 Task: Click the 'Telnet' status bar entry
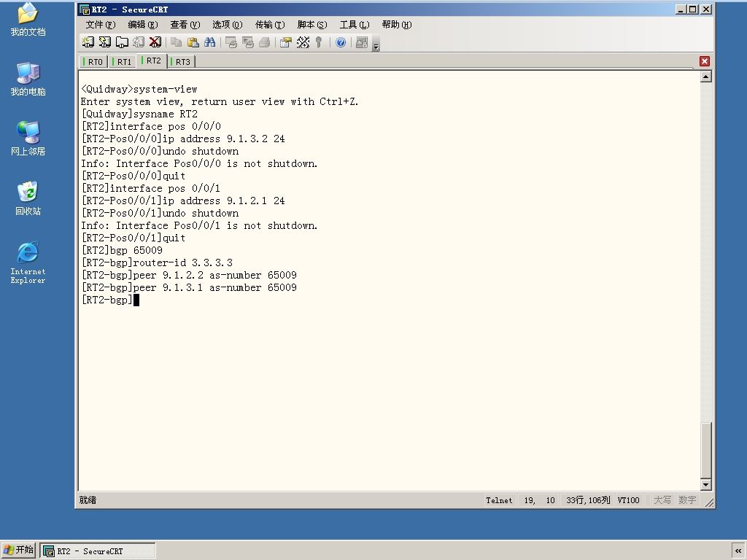[x=499, y=500]
